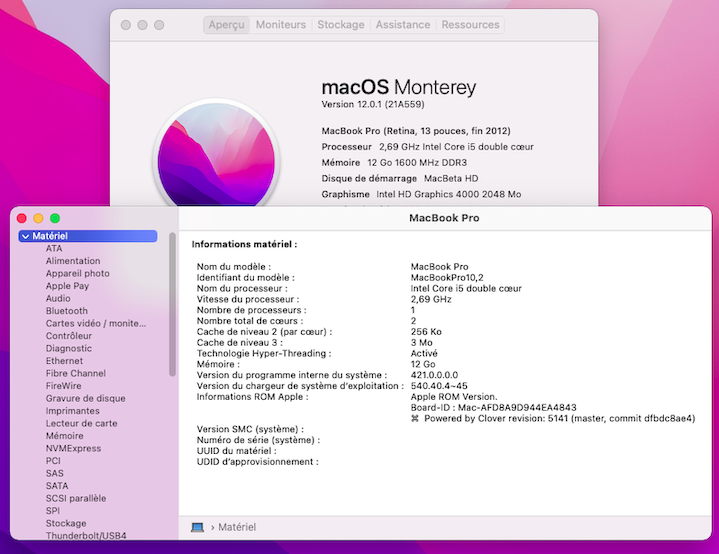Click the Board-ID Mac-AFD8A9D944EA4843 line
Image resolution: width=719 pixels, height=554 pixels.
pyautogui.click(x=493, y=408)
